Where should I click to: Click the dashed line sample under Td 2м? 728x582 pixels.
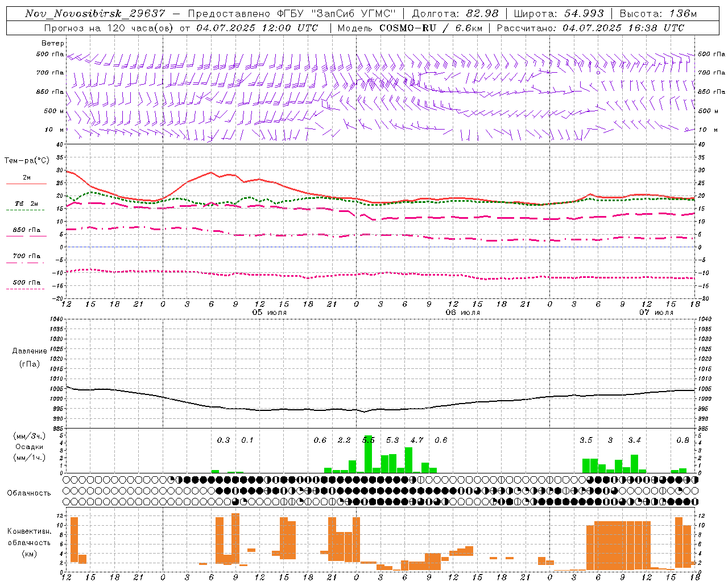click(x=25, y=210)
